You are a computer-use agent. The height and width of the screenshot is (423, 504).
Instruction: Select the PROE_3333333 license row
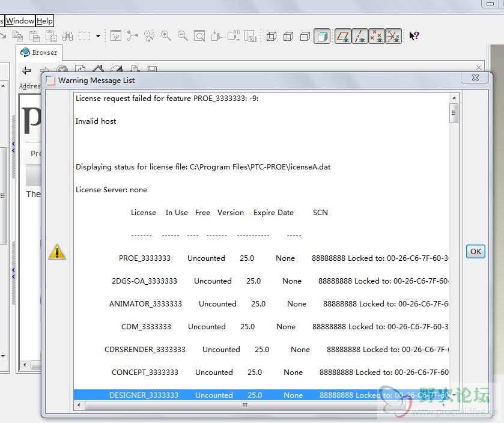click(261, 258)
